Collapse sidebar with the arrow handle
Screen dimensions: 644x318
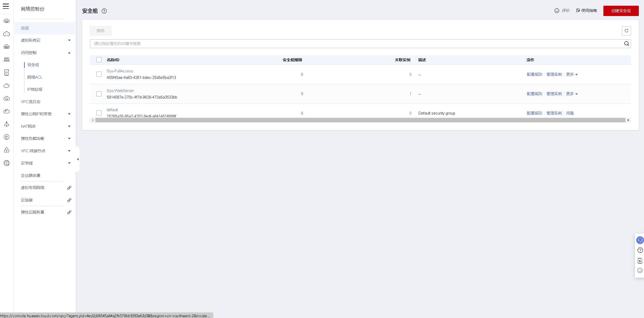78,159
